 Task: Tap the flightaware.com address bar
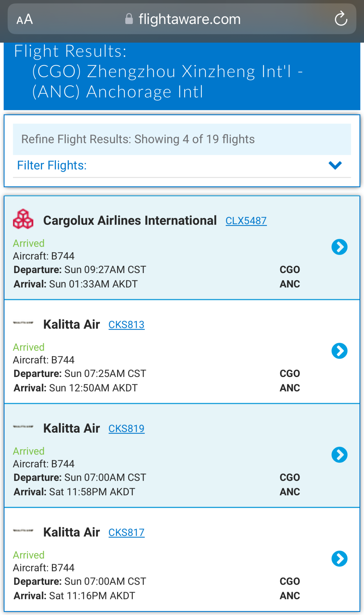click(x=189, y=19)
